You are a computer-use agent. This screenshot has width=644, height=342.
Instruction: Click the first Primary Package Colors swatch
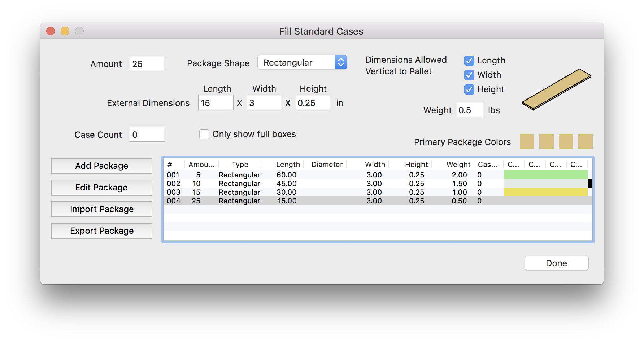point(527,141)
